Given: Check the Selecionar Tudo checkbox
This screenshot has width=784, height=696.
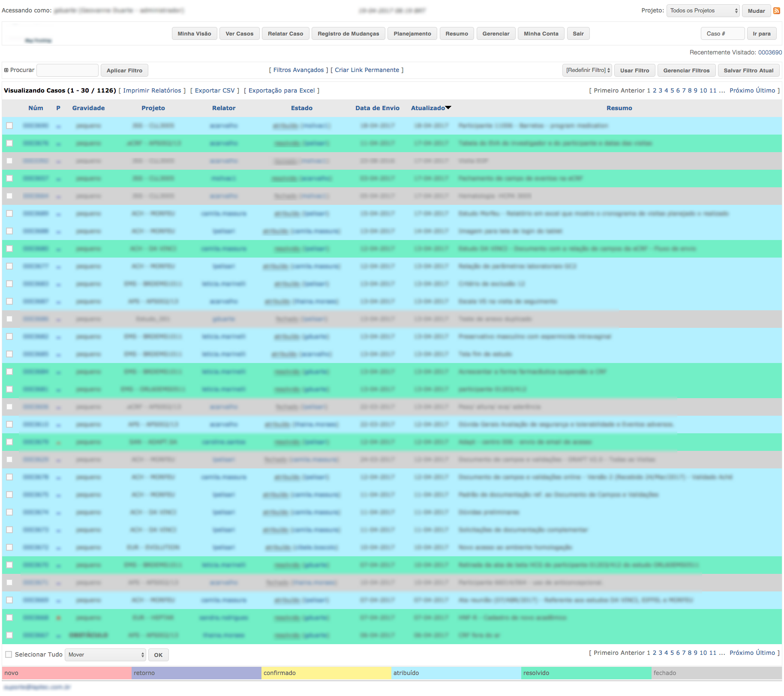Looking at the screenshot, I should pos(9,654).
